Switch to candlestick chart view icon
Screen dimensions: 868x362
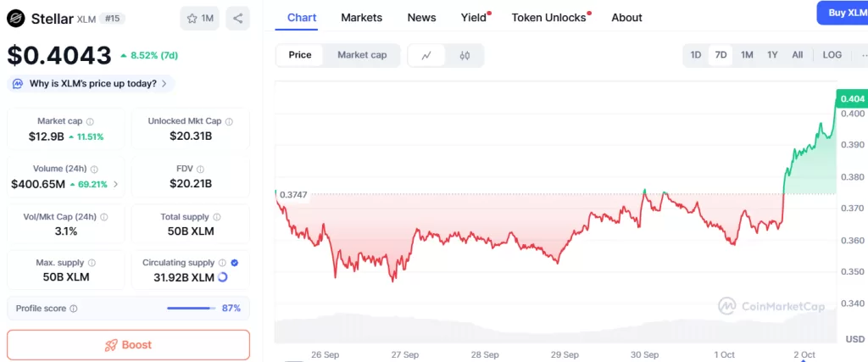[465, 55]
